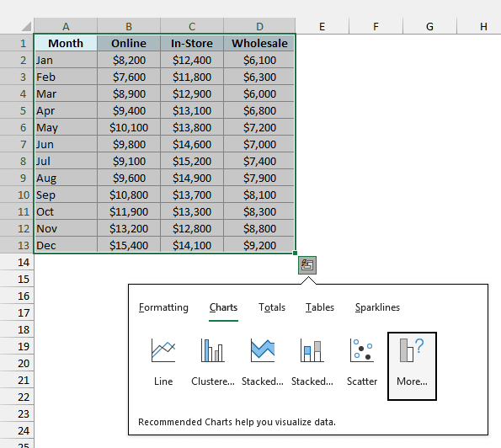The image size is (501, 448).
Task: Click the $8,200 cell
Action: [129, 60]
